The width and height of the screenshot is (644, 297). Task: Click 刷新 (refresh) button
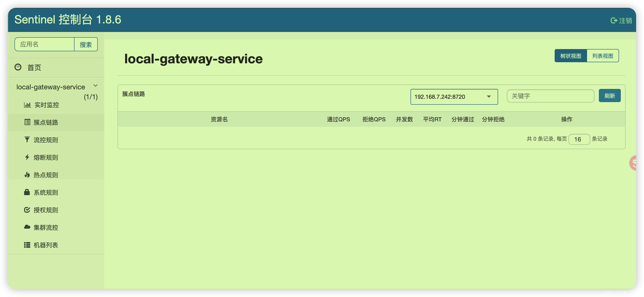(x=609, y=96)
